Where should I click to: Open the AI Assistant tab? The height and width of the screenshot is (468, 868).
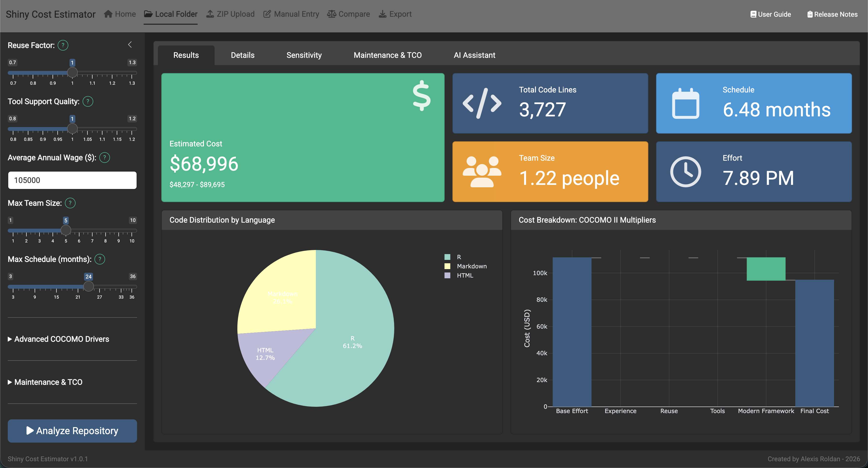[474, 55]
